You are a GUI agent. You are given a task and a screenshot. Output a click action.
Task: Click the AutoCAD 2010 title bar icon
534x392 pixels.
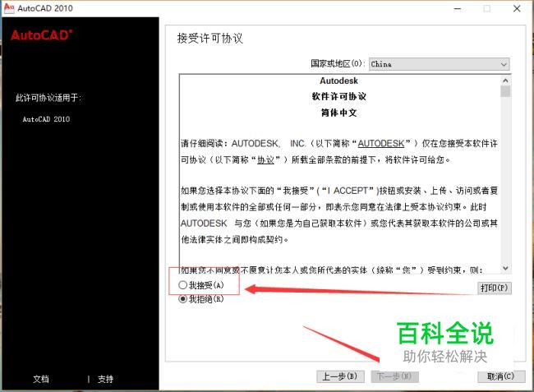(x=9, y=8)
